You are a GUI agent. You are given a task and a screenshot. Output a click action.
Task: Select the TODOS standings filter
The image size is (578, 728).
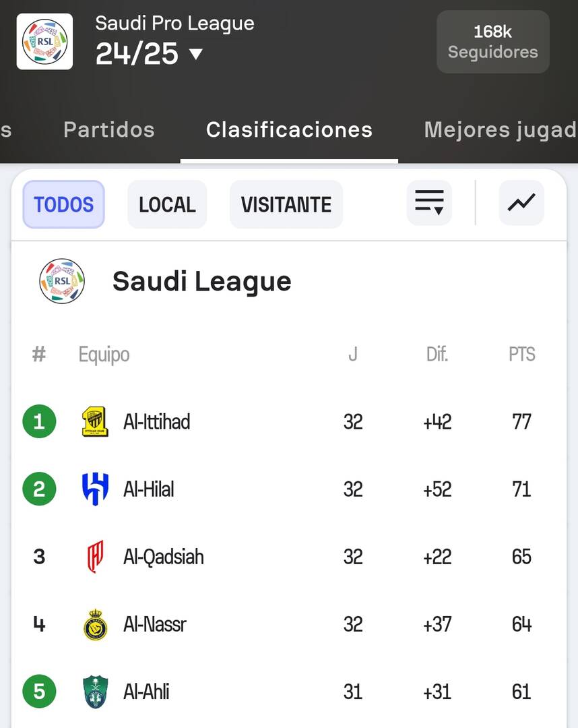[x=63, y=204]
